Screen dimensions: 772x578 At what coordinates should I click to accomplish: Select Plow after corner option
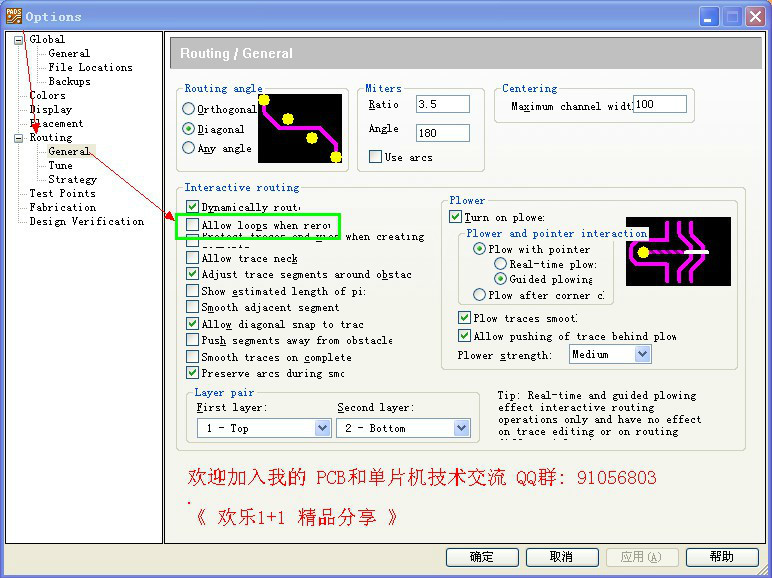[x=479, y=295]
